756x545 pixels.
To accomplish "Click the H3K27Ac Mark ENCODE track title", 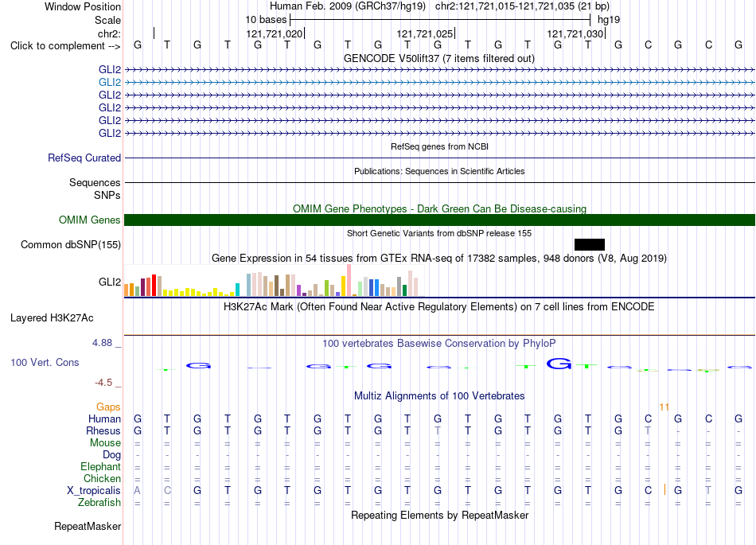I will click(438, 307).
